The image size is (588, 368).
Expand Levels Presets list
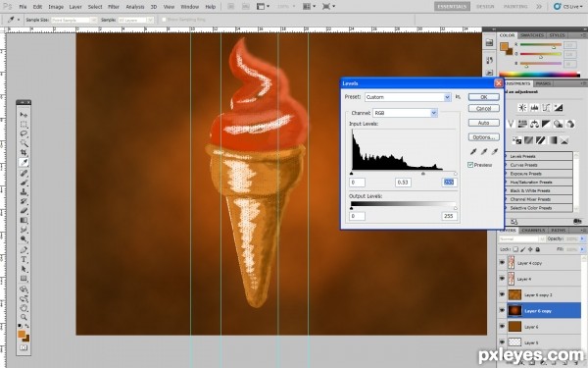coord(506,156)
